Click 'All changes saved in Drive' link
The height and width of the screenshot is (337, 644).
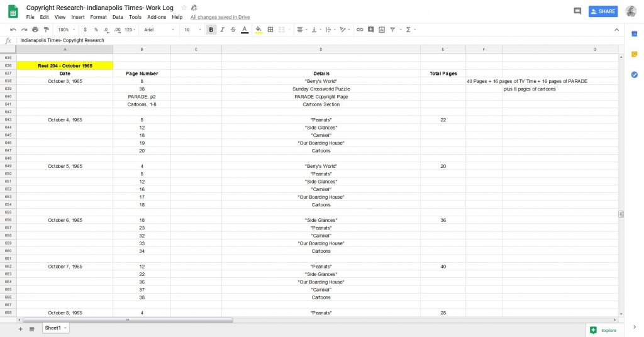point(219,17)
